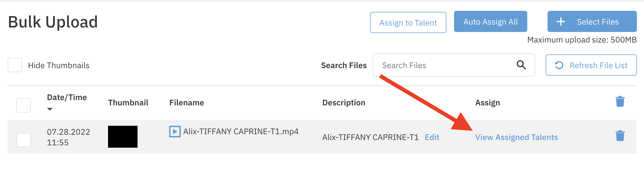Click the Refresh File List button
Viewport: 644px width, 177px height.
pos(591,65)
